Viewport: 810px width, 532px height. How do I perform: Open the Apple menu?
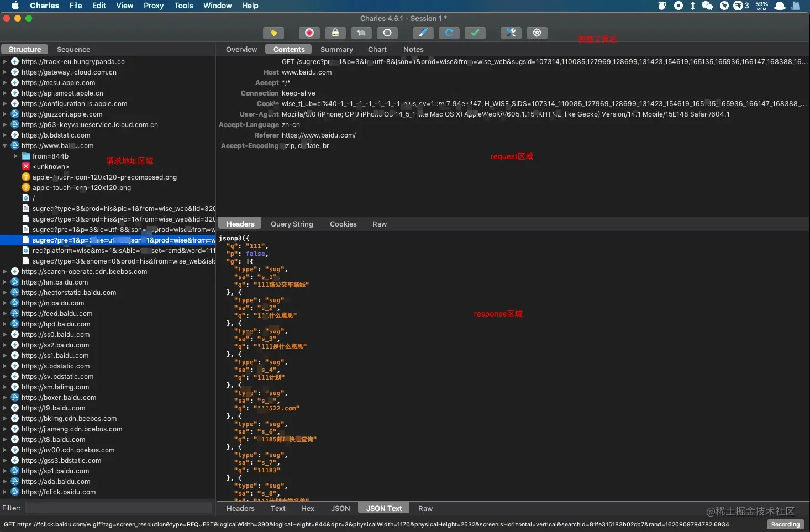click(15, 6)
